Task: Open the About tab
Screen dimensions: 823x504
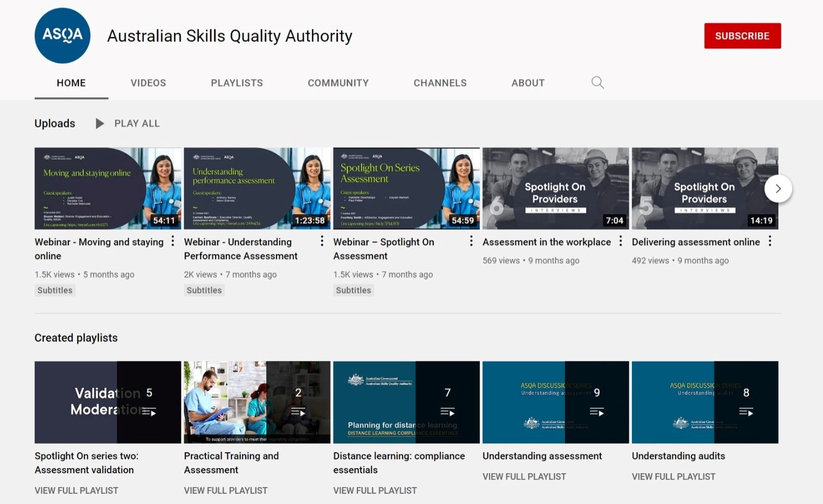Action: coord(528,83)
